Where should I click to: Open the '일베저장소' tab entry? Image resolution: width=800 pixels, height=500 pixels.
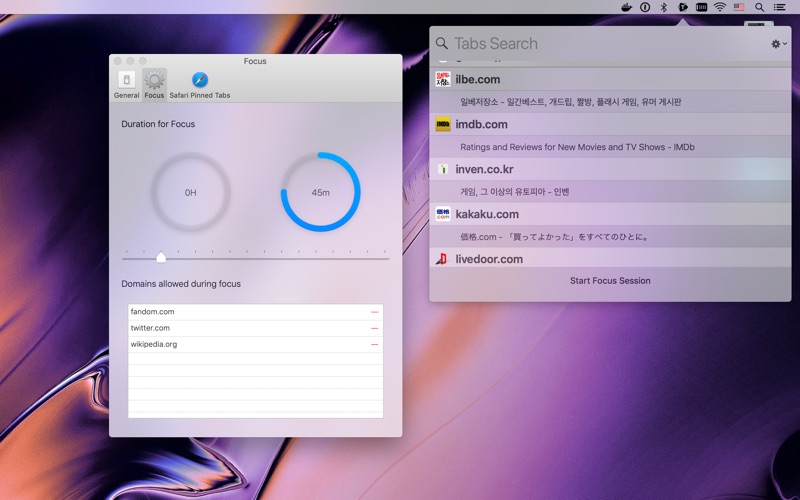pyautogui.click(x=610, y=102)
